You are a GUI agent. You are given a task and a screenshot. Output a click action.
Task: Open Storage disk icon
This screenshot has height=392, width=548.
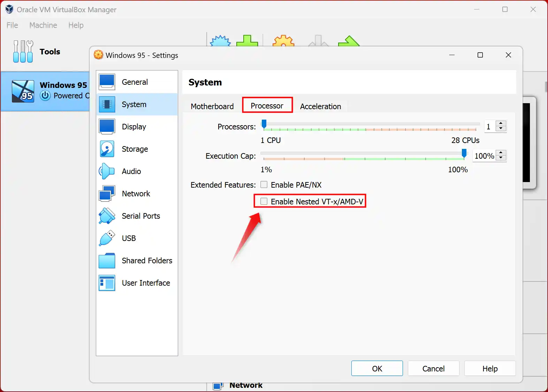[107, 149]
